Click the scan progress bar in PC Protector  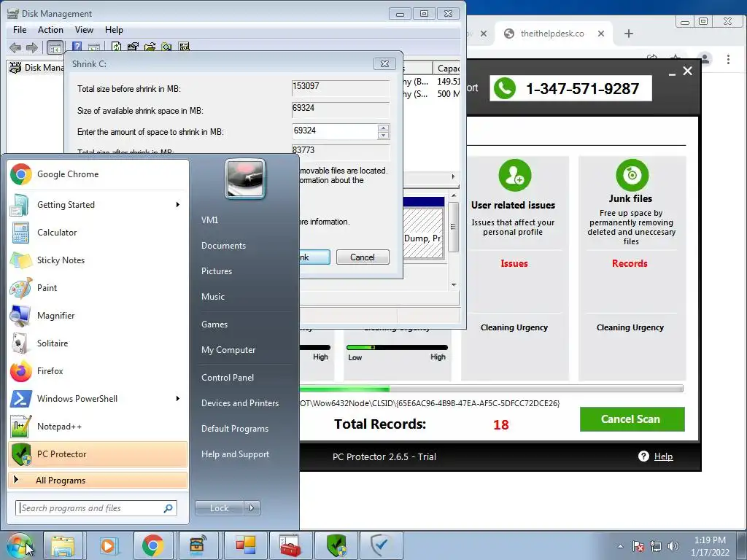click(x=491, y=389)
